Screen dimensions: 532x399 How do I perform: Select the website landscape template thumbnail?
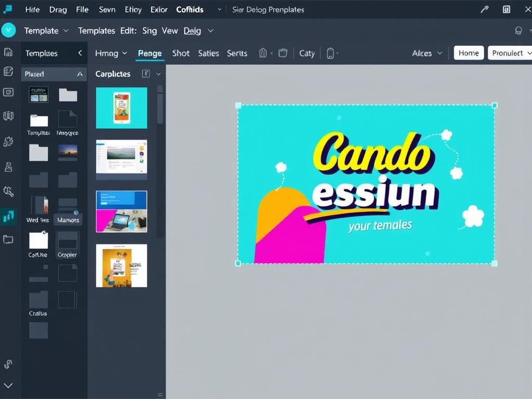[x=122, y=159]
